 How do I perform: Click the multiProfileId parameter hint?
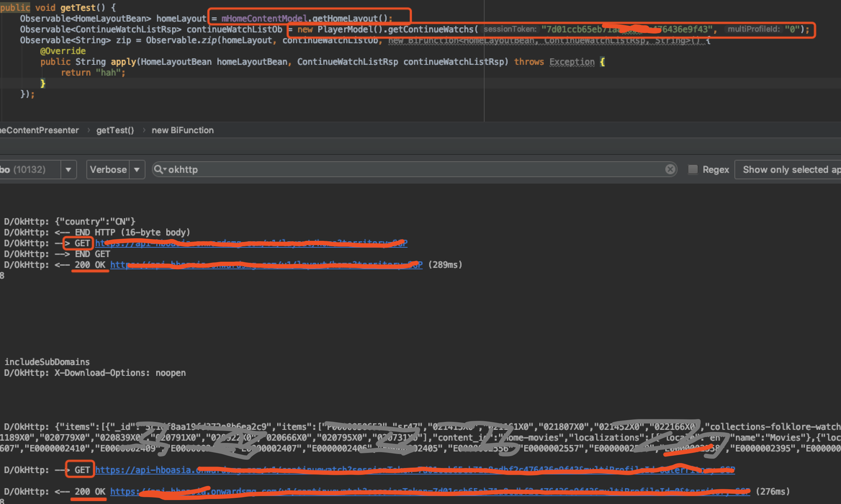pyautogui.click(x=753, y=29)
